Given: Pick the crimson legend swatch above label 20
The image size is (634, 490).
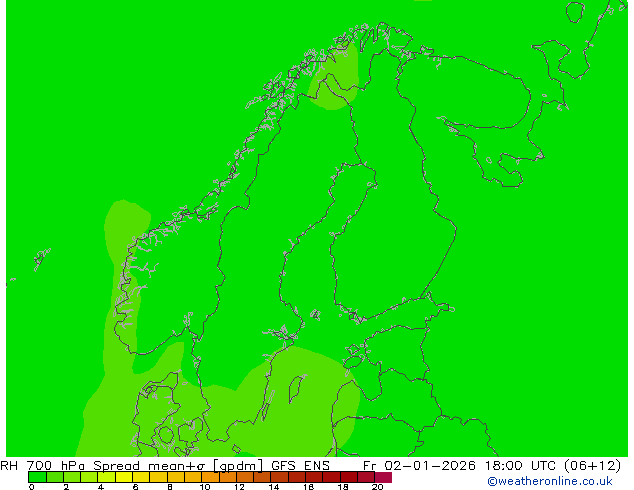Looking at the screenshot, I should click(x=383, y=477).
